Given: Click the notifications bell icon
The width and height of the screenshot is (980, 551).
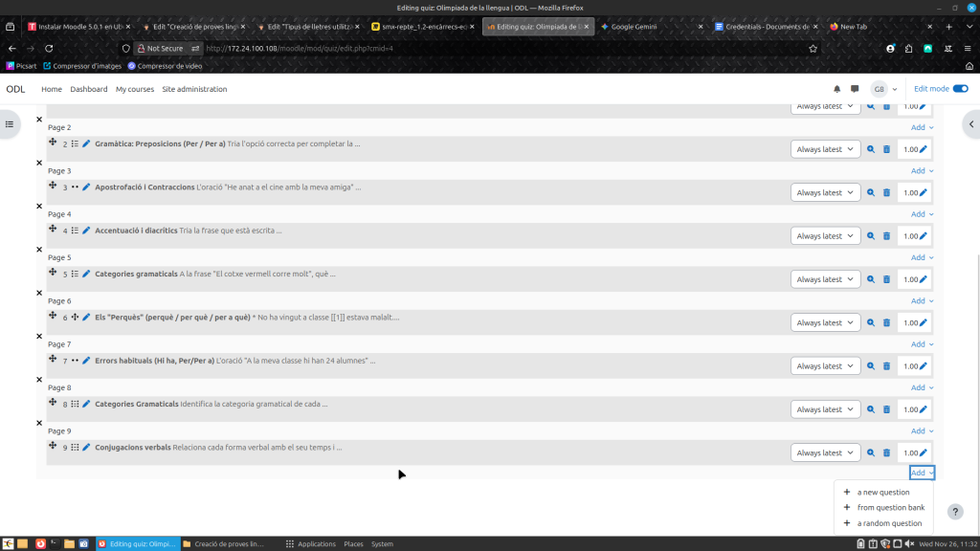Looking at the screenshot, I should point(837,89).
